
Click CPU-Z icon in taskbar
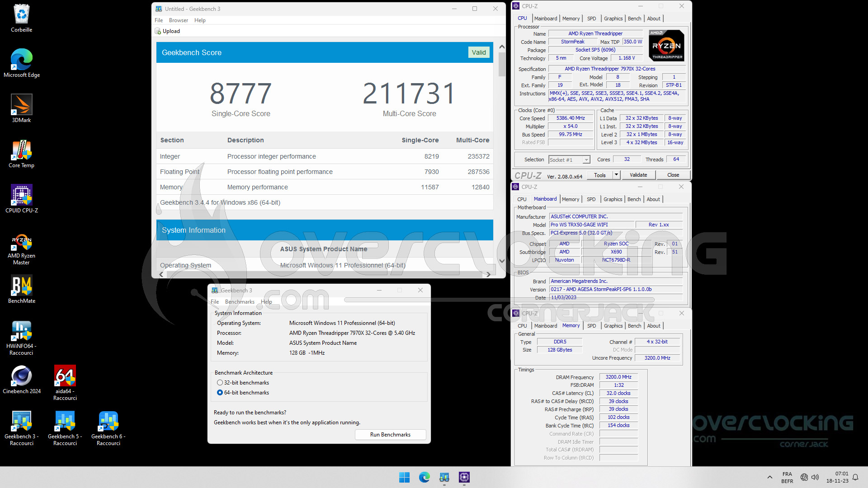coord(464,477)
